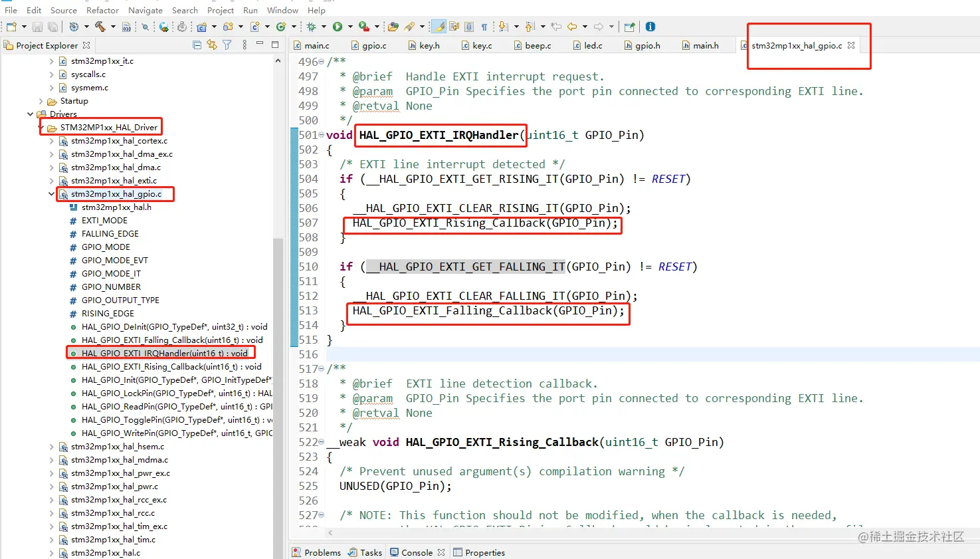This screenshot has height=559, width=980.
Task: Open the Problems view tab
Action: click(316, 552)
